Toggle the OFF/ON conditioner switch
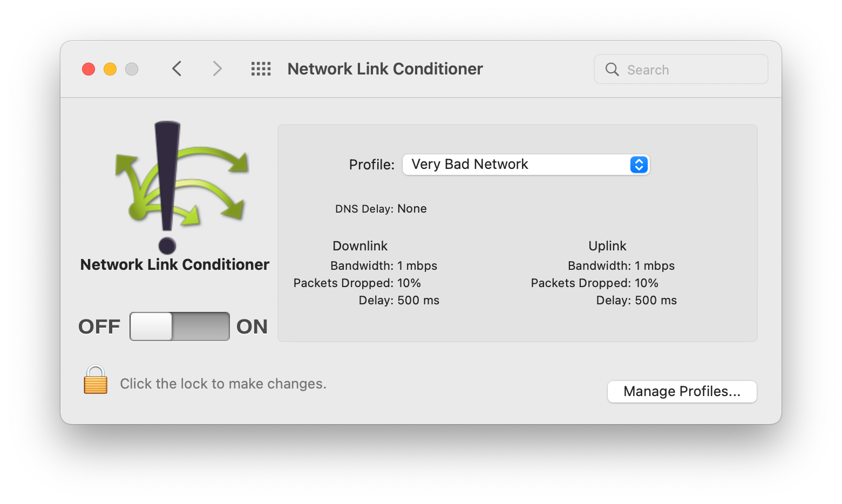This screenshot has height=504, width=842. (180, 326)
